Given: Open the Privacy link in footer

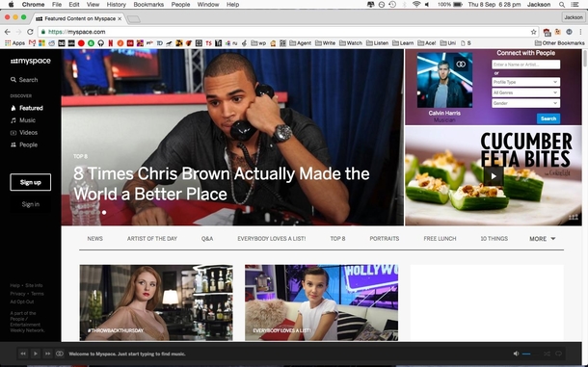Looking at the screenshot, I should coord(17,294).
